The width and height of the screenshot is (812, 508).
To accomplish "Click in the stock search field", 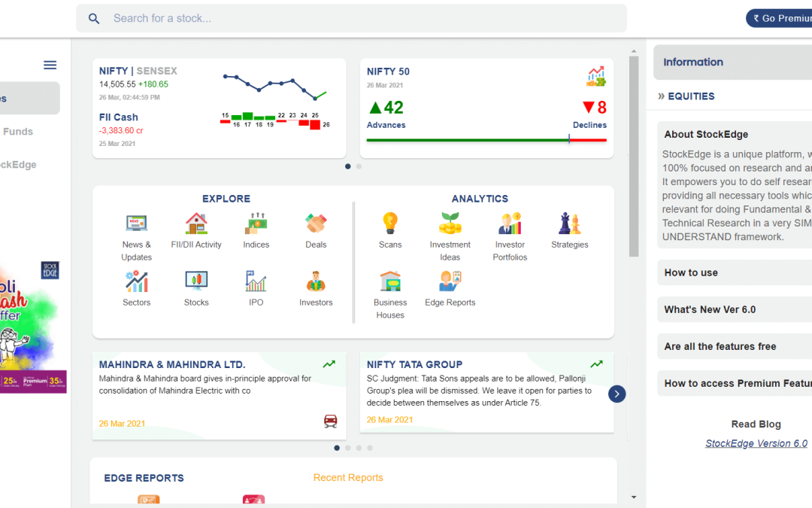I will click(x=351, y=18).
